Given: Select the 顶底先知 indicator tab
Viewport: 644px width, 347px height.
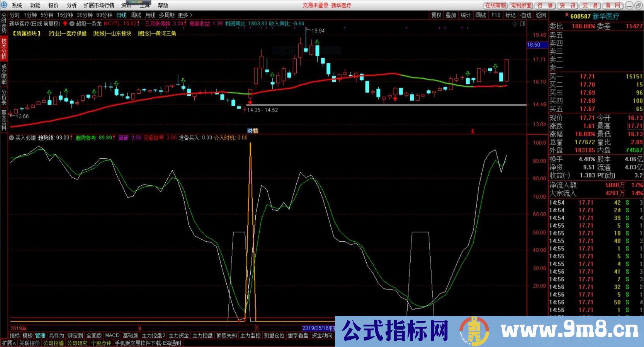Looking at the screenshot, I should [226, 335].
